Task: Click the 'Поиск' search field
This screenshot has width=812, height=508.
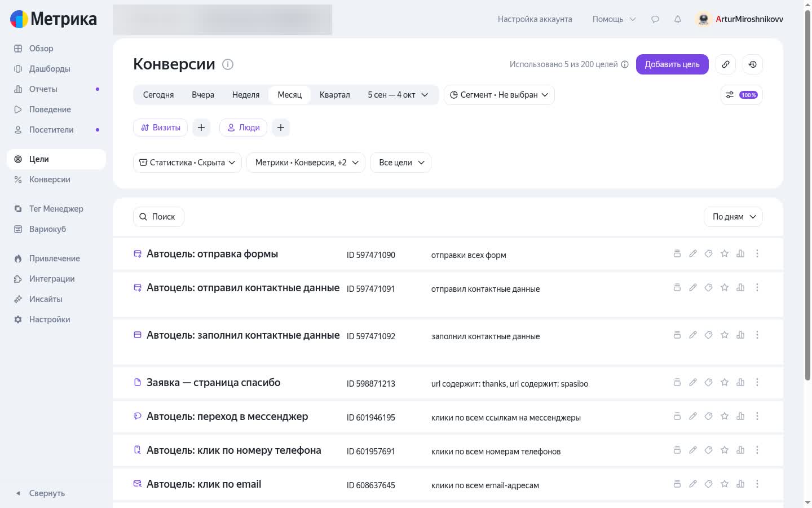Action: coord(158,217)
